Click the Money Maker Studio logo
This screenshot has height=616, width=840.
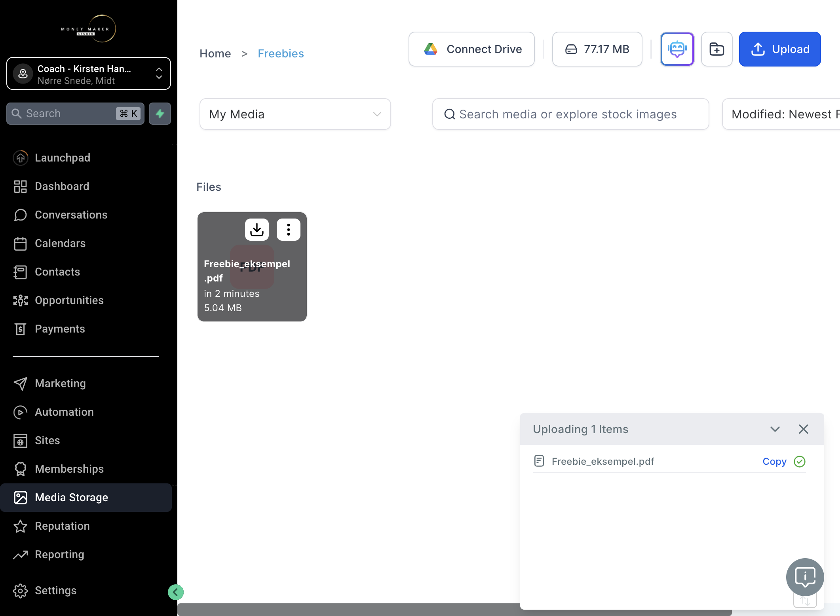pyautogui.click(x=89, y=29)
